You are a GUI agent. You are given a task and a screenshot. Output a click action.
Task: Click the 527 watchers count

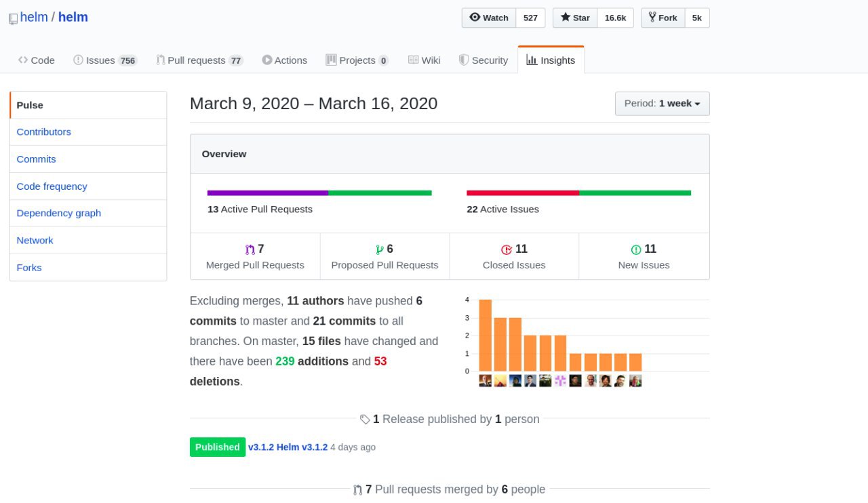click(531, 18)
